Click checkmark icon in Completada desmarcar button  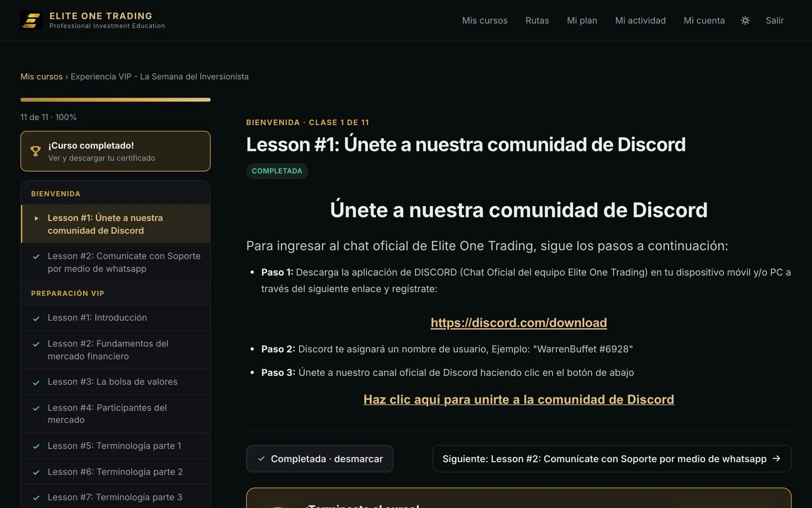tap(261, 459)
